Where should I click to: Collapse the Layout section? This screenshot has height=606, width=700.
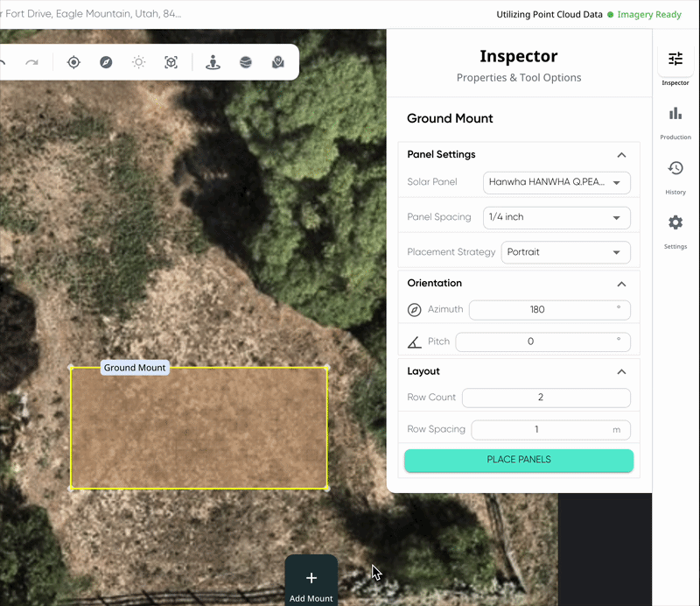click(x=621, y=371)
